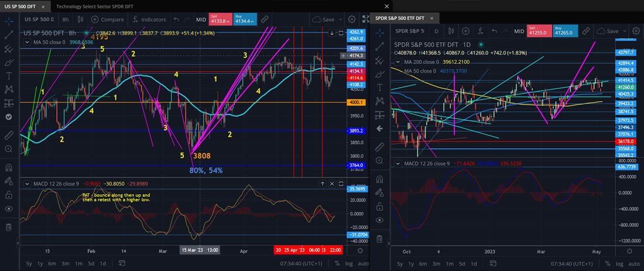Open the Save dropdown arrow in left chart
Screen dimensions: 644x271
(340, 19)
